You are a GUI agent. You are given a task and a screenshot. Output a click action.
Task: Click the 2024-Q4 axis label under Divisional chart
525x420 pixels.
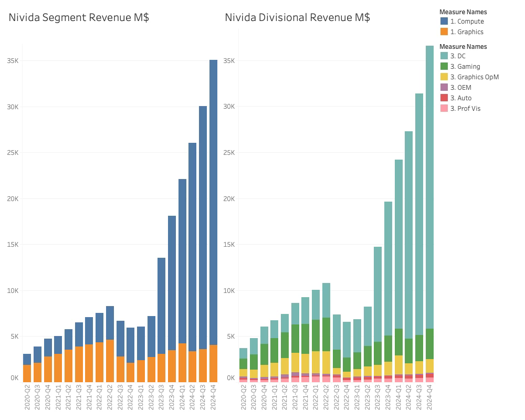tap(429, 397)
